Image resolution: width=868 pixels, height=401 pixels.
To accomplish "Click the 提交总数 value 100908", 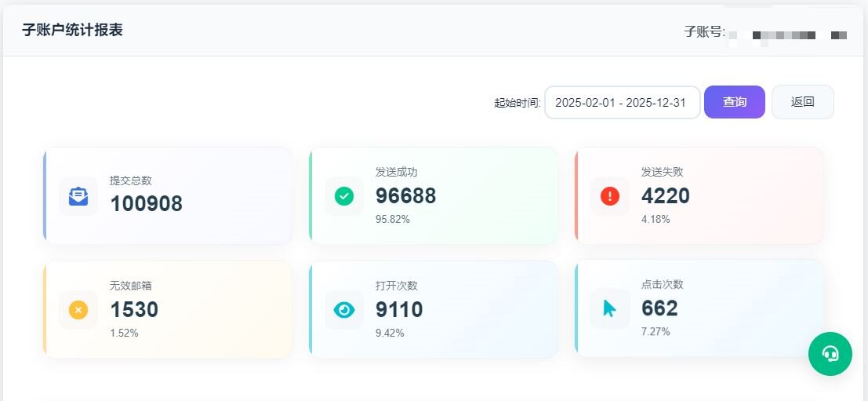I will click(x=146, y=204).
